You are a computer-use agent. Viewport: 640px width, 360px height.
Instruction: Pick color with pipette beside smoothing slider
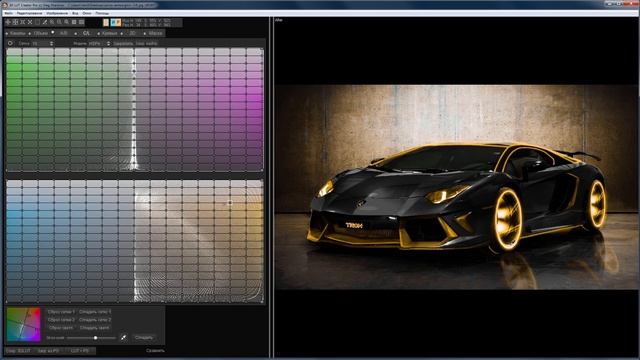pos(123,338)
